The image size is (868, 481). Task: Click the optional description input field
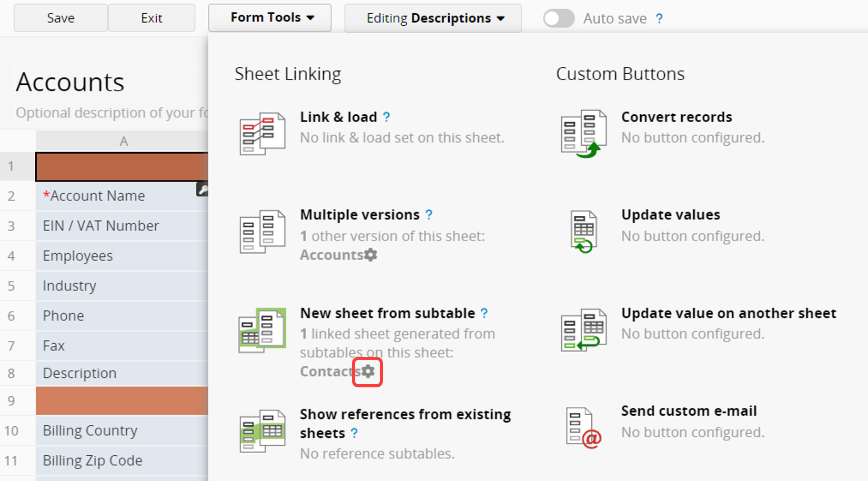pyautogui.click(x=112, y=113)
